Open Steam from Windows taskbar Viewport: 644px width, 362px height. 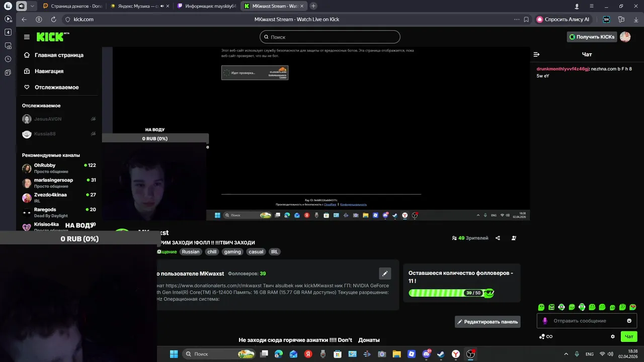(441, 354)
